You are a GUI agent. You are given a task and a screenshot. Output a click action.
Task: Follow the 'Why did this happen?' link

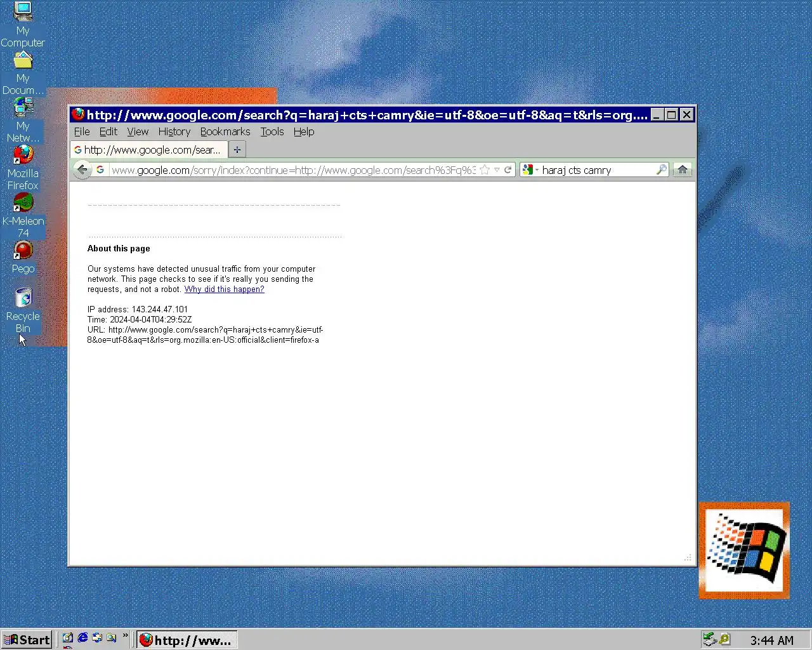(x=225, y=289)
